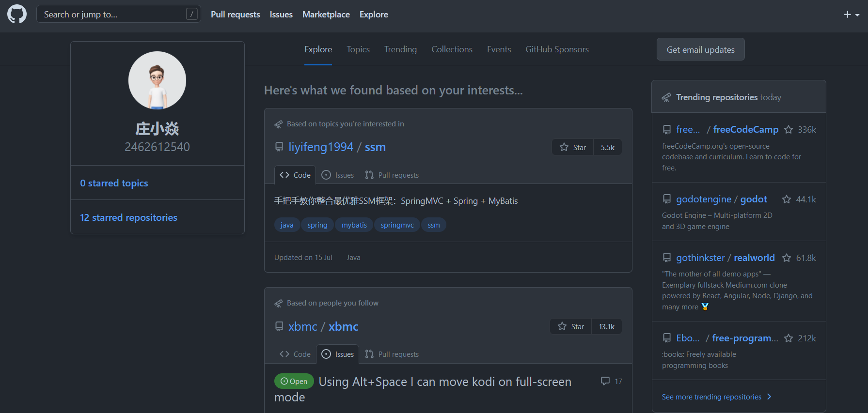Open the godotengine owner link
Screen dimensions: 868x413
click(x=704, y=199)
